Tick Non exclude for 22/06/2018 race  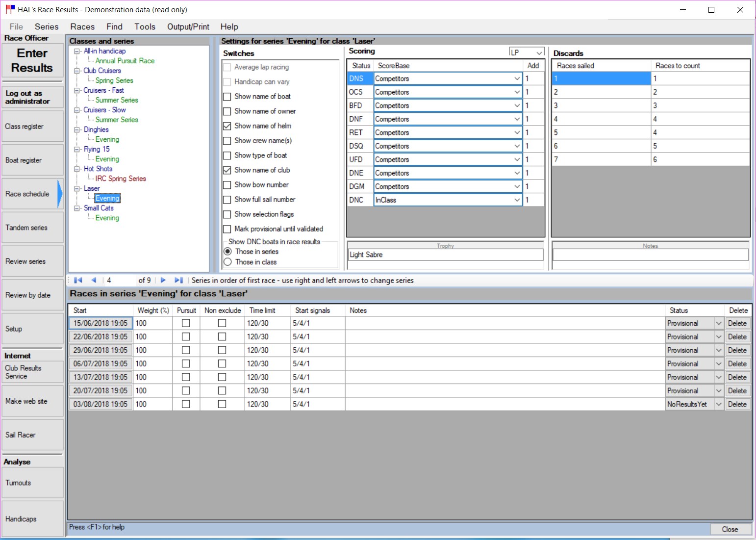pyautogui.click(x=222, y=336)
